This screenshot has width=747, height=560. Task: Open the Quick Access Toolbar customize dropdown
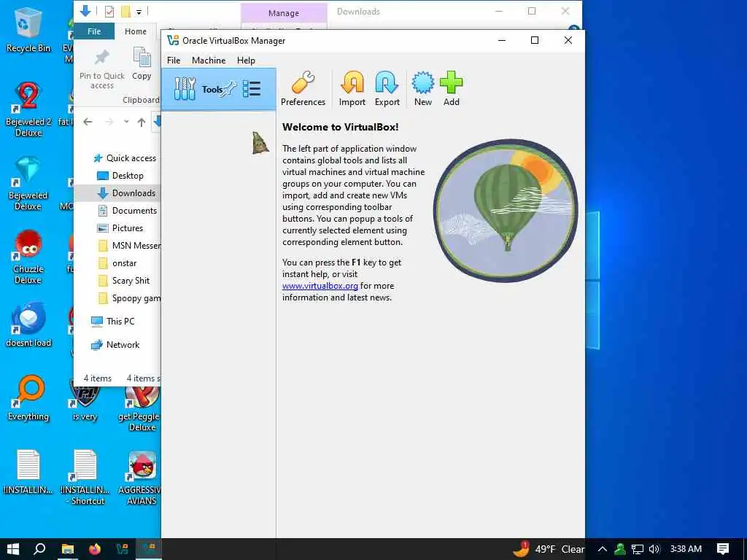pos(139,12)
